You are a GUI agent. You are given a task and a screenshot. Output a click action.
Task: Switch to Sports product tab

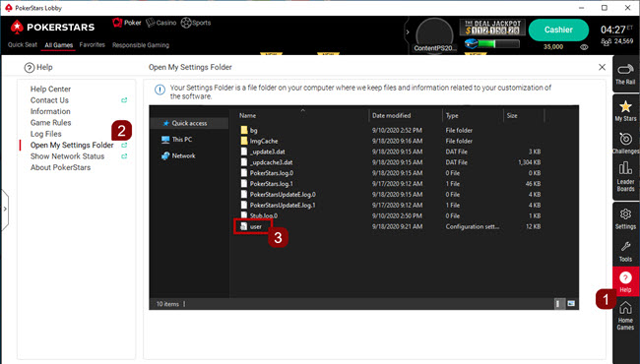[x=196, y=23]
